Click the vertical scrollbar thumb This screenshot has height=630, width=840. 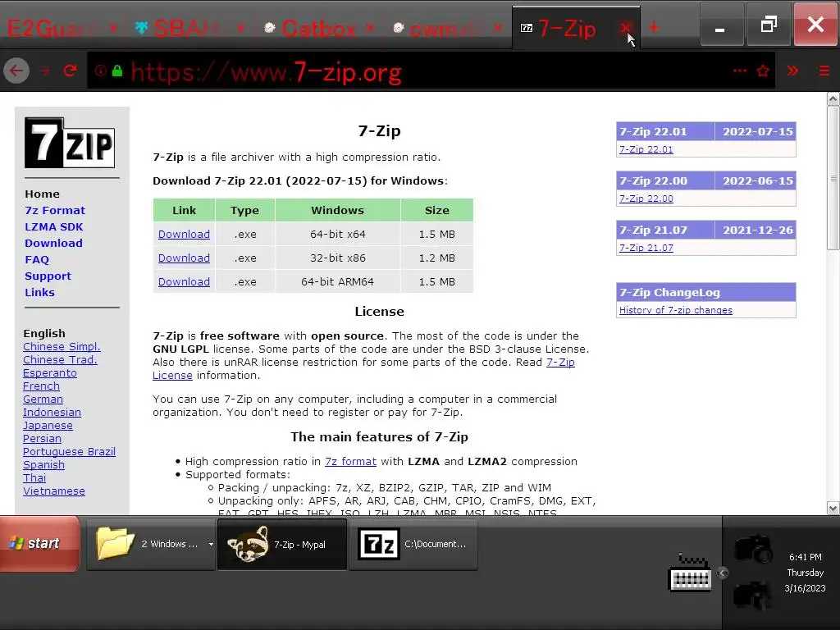pos(833,178)
